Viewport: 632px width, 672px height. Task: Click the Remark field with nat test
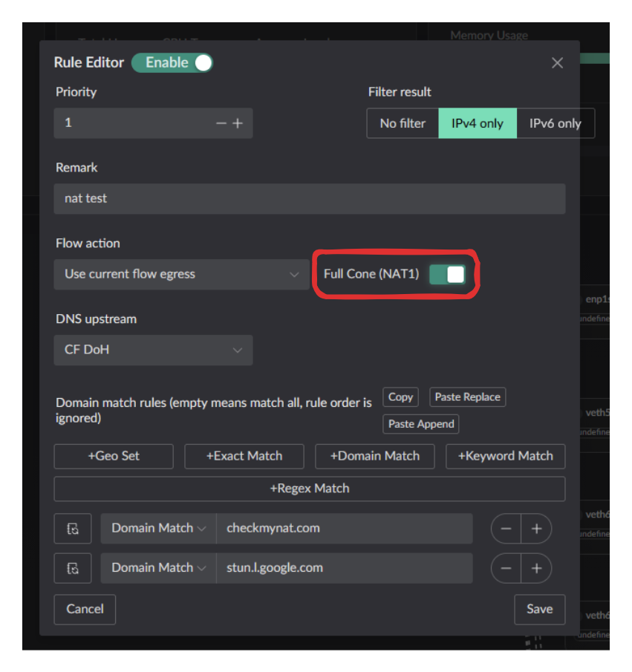(309, 198)
